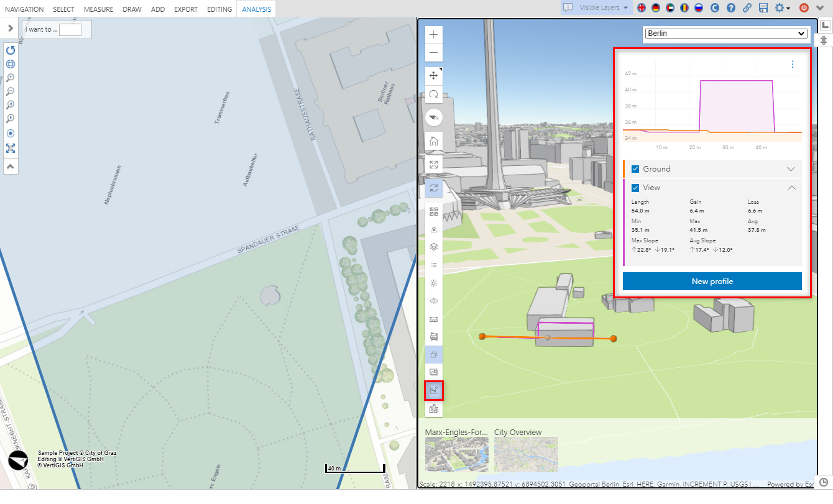Click the 3D scene zoom in plus button
Viewport: 833px width, 504px height.
[x=433, y=35]
